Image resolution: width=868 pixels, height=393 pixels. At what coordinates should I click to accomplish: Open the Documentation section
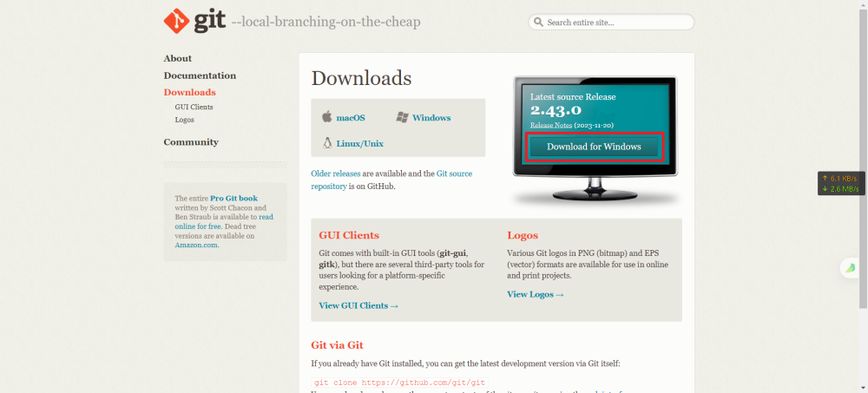200,75
